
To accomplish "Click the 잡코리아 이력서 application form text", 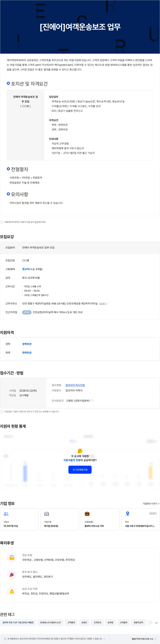I will coord(74,390).
